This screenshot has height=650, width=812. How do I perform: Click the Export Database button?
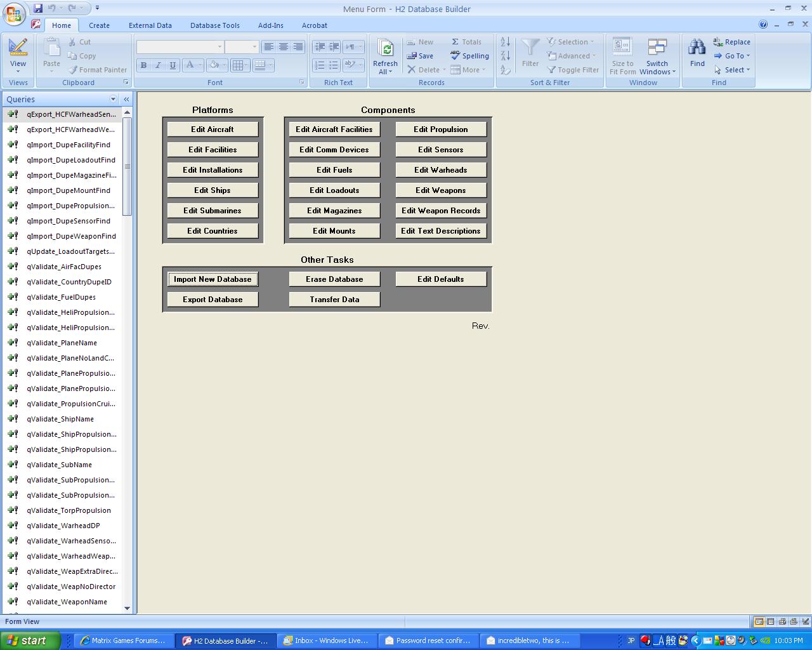point(213,300)
